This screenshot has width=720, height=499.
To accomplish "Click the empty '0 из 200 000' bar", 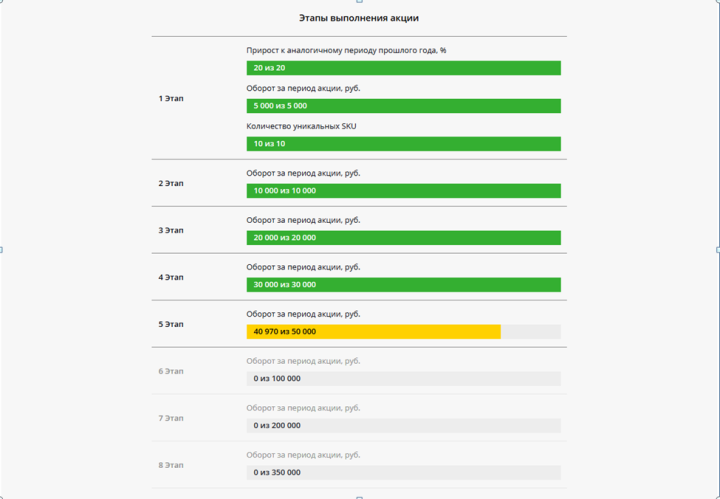I will coord(403,426).
